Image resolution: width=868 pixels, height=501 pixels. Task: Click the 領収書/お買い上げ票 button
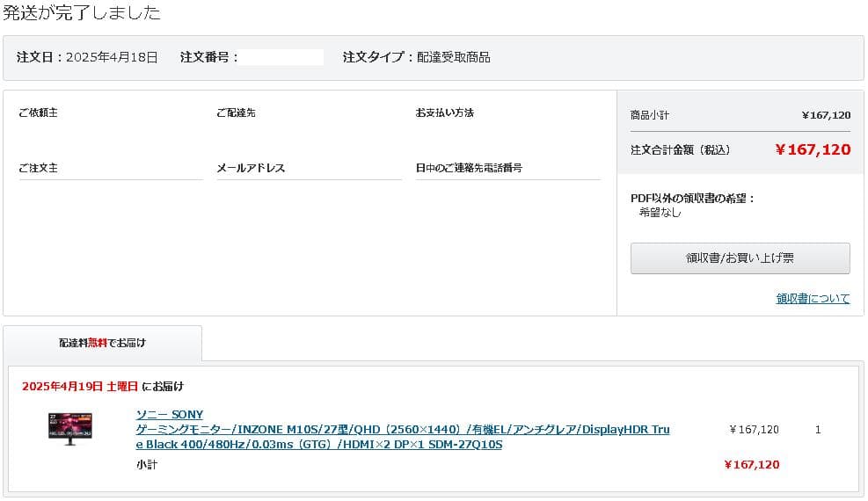click(x=740, y=258)
